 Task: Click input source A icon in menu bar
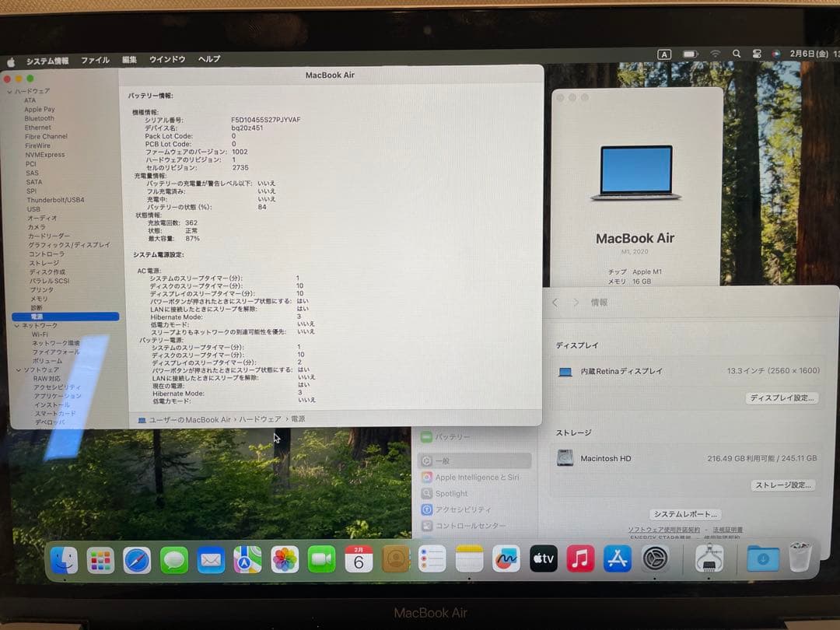pos(663,54)
